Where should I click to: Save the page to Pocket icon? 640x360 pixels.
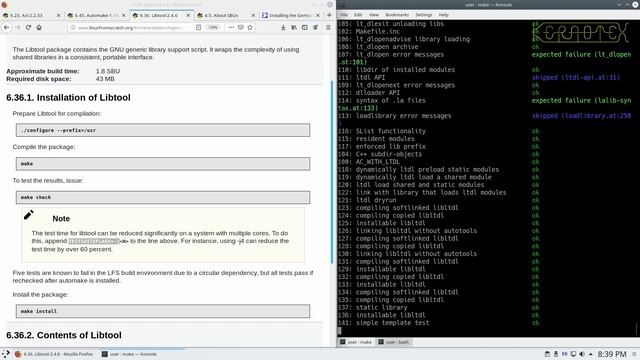coord(241,27)
